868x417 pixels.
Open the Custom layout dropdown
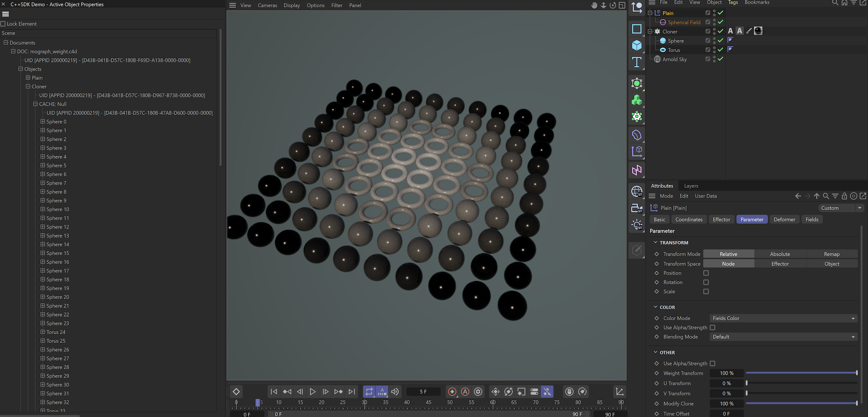[841, 208]
